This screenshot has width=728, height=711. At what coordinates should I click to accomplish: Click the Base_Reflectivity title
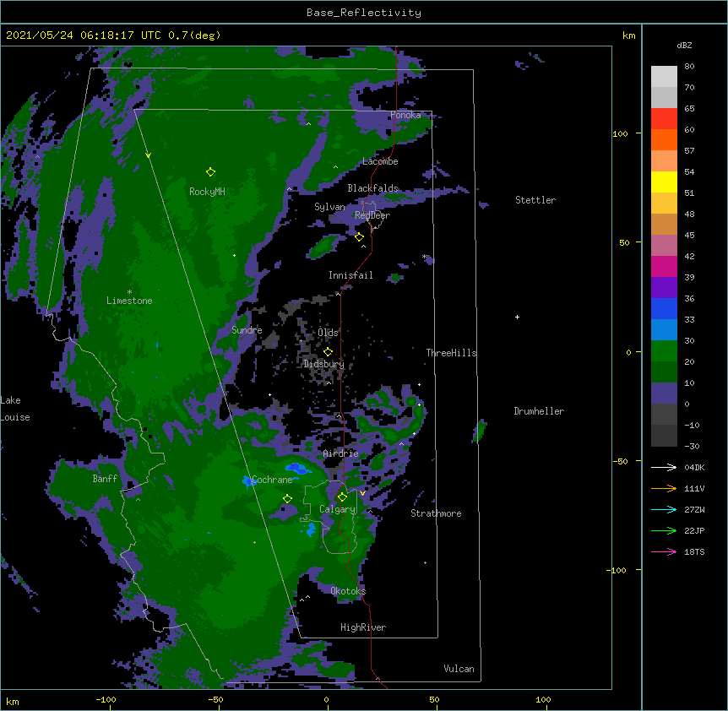tap(364, 13)
